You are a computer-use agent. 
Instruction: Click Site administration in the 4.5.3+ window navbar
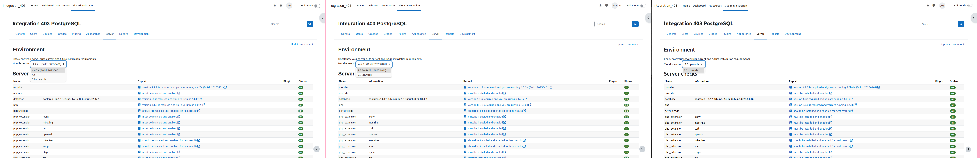[409, 6]
